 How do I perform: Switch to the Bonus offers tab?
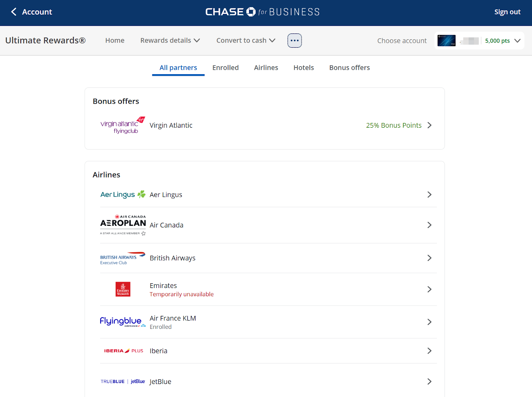tap(349, 68)
